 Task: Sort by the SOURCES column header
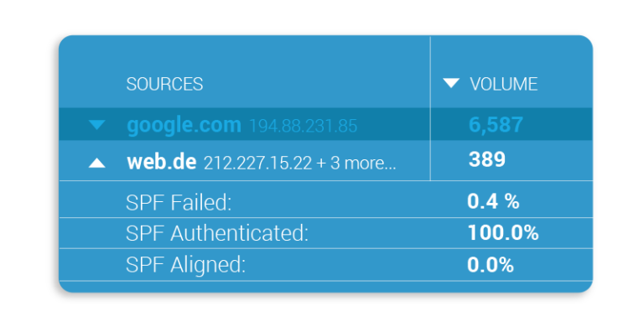tap(164, 84)
